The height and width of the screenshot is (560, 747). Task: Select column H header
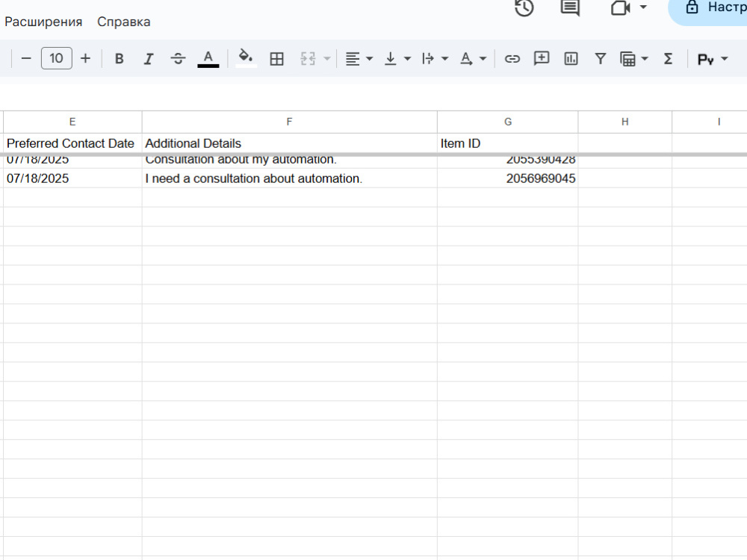[625, 122]
